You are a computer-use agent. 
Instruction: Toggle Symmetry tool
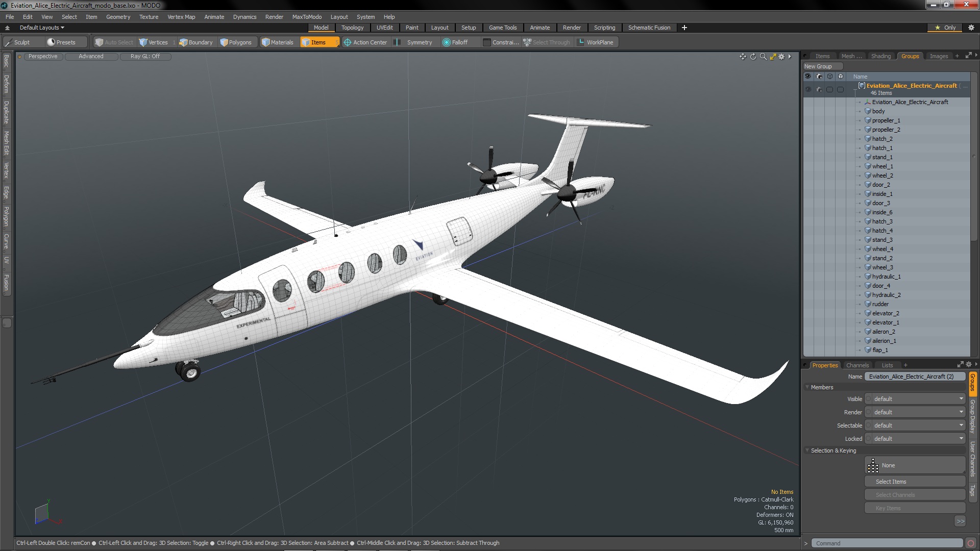click(x=414, y=42)
